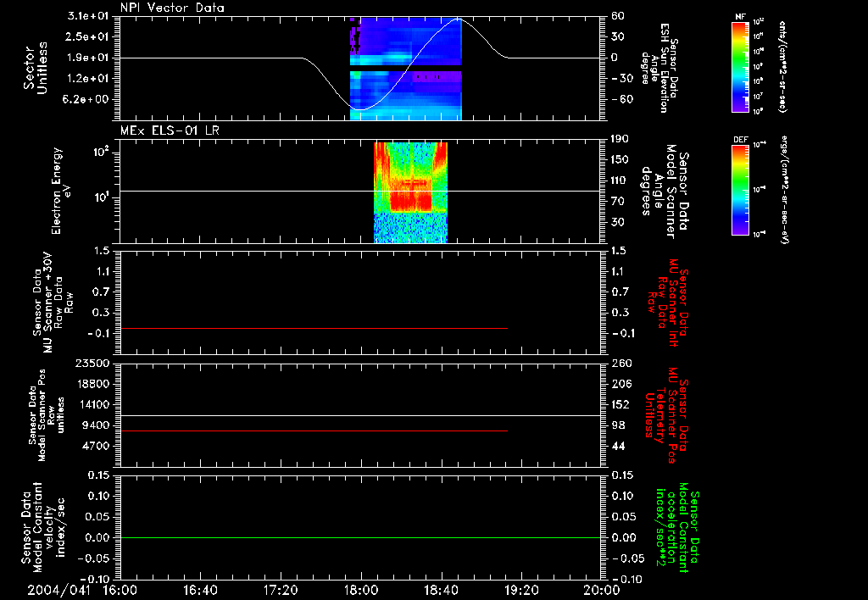Click the 9400 scanner position tick
The image size is (868, 600).
[x=96, y=425]
